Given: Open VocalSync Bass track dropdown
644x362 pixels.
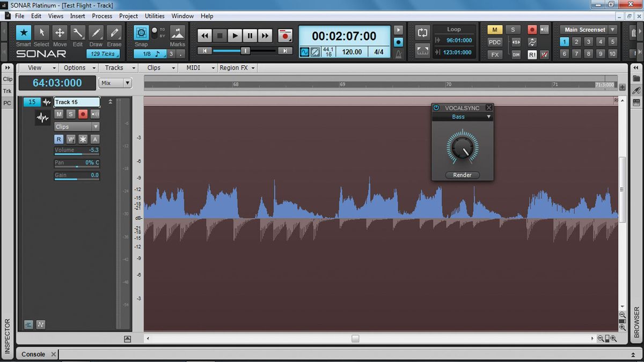Looking at the screenshot, I should click(x=462, y=117).
